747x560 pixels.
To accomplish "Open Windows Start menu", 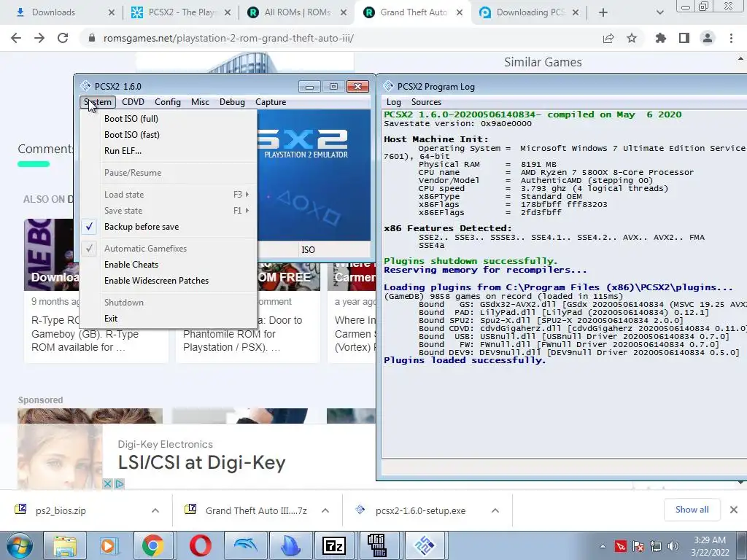I will point(19,545).
